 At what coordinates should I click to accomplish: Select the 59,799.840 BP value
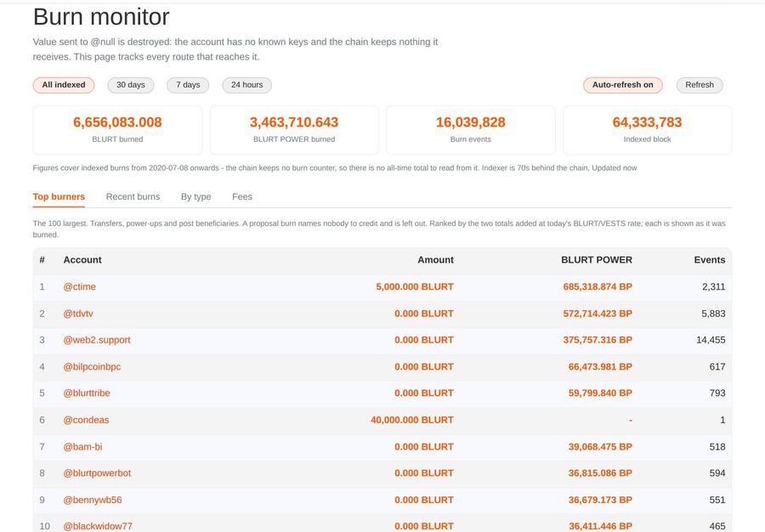600,393
